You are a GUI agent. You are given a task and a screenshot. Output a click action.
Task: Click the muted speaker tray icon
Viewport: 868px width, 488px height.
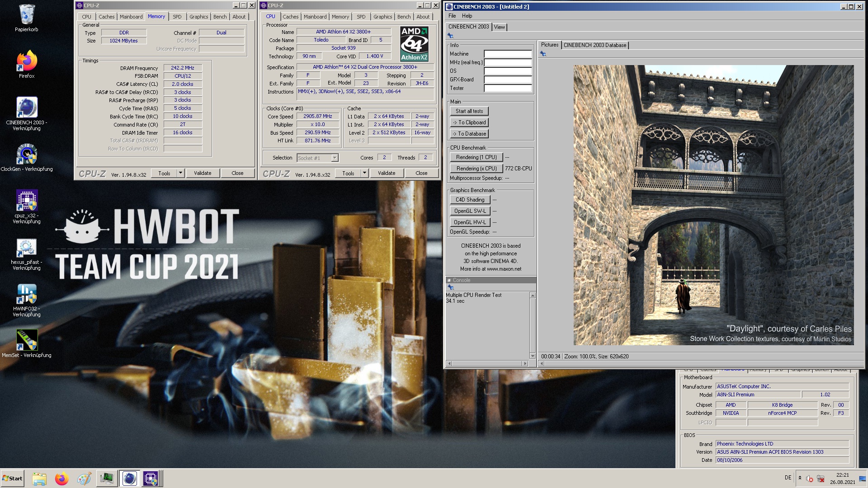[x=810, y=479]
